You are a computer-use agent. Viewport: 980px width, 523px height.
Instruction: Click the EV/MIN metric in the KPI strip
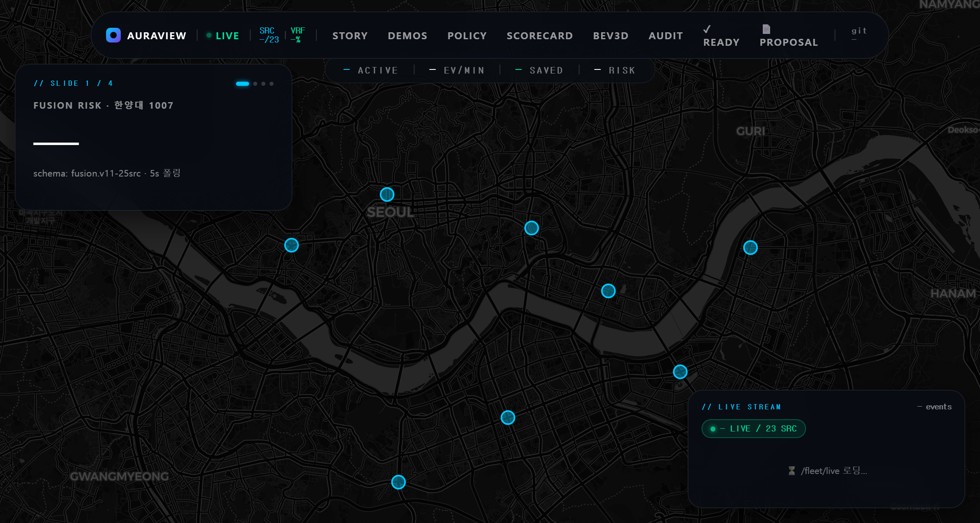[457, 70]
